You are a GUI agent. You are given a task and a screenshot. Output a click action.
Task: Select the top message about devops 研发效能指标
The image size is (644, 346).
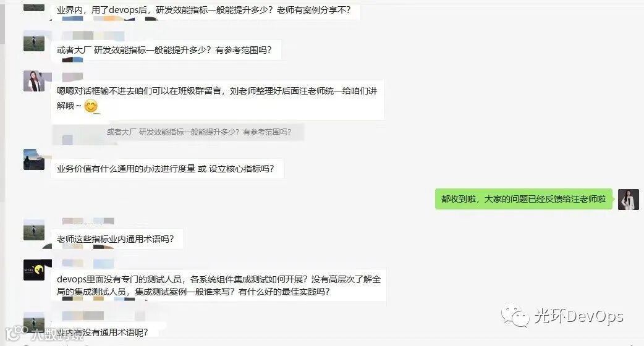pos(205,10)
